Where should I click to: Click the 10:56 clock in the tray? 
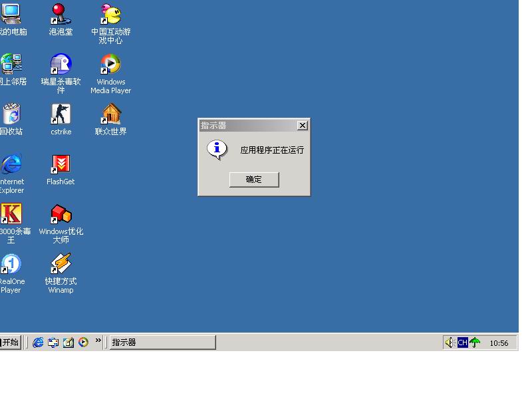pyautogui.click(x=499, y=343)
